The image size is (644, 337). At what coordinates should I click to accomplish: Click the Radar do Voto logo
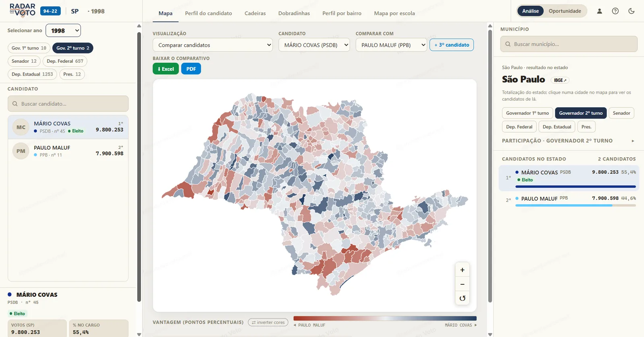(23, 10)
